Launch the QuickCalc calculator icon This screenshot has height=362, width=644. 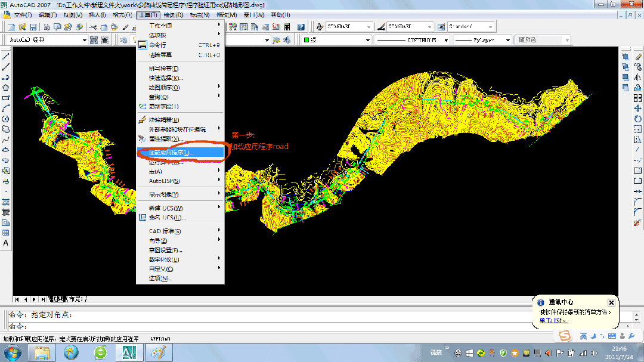tap(287, 27)
